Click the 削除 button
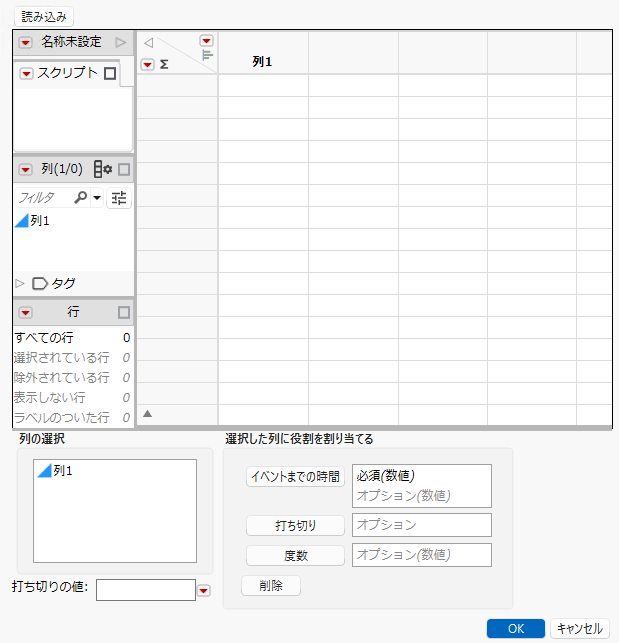The height and width of the screenshot is (643, 619). coord(271,586)
